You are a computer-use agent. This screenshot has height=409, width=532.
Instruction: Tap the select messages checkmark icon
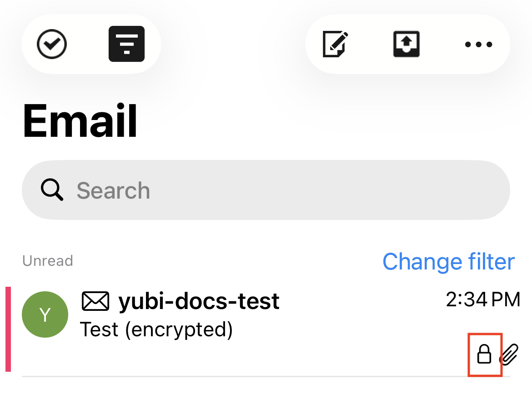point(52,44)
